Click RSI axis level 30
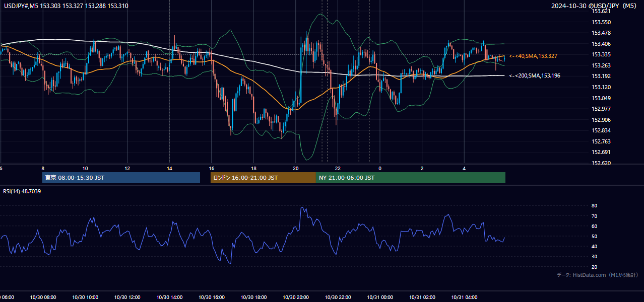 click(594, 257)
